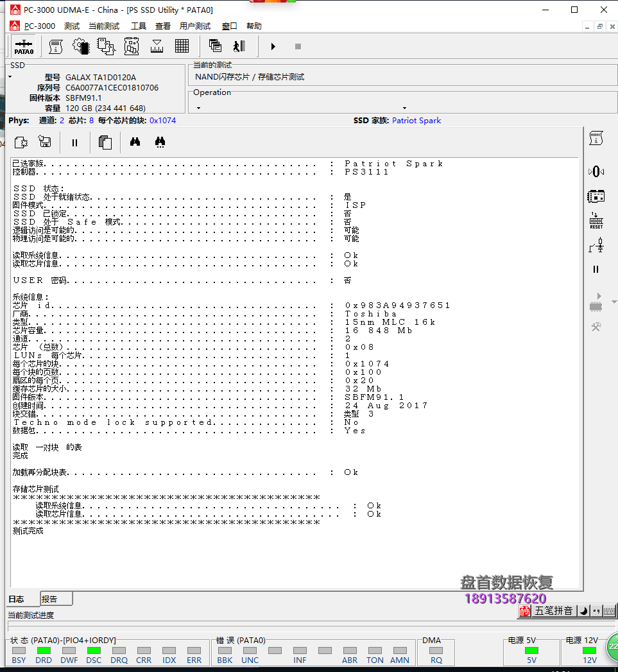Search the log using the binoculars icon
Screen dimensions: 618x672
(x=135, y=141)
